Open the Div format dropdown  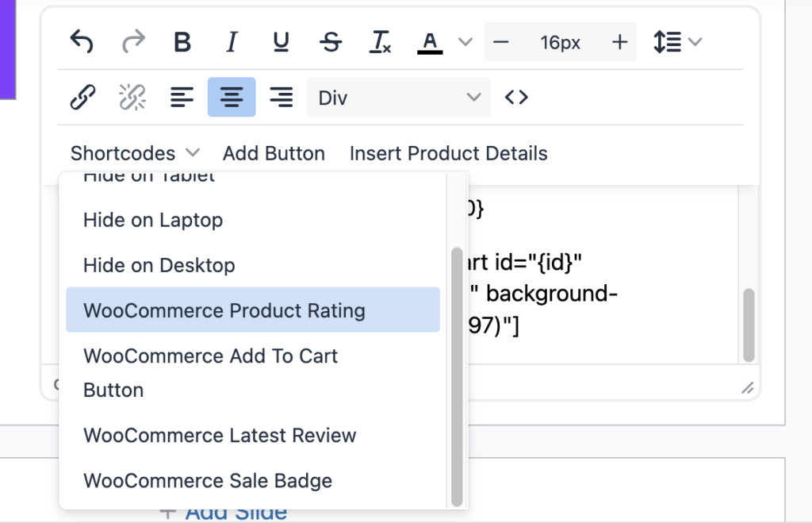point(398,97)
